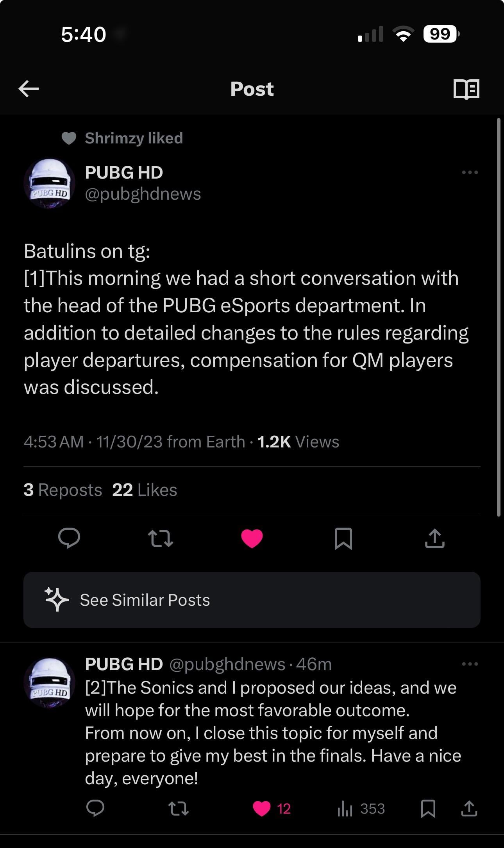Open more options for reply post
The image size is (504, 848).
(470, 664)
